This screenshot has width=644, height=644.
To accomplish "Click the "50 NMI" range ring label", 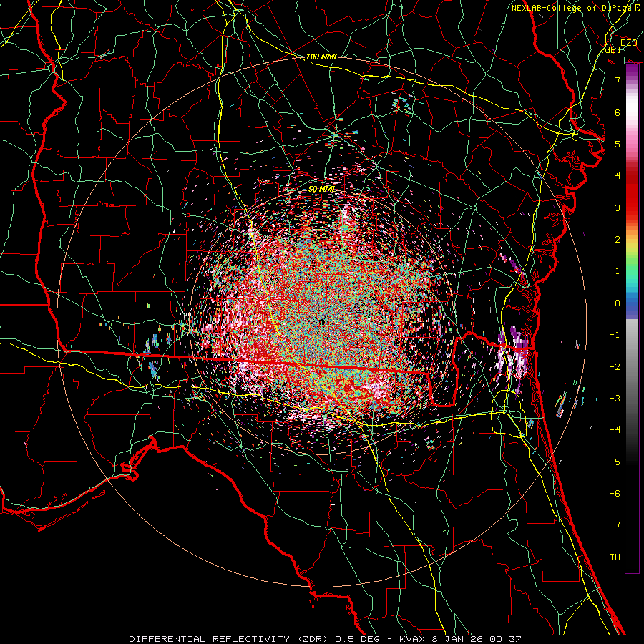I will [x=321, y=189].
